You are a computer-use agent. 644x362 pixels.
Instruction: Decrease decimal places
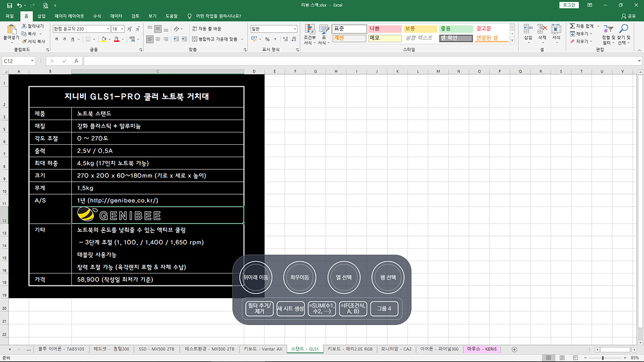294,39
